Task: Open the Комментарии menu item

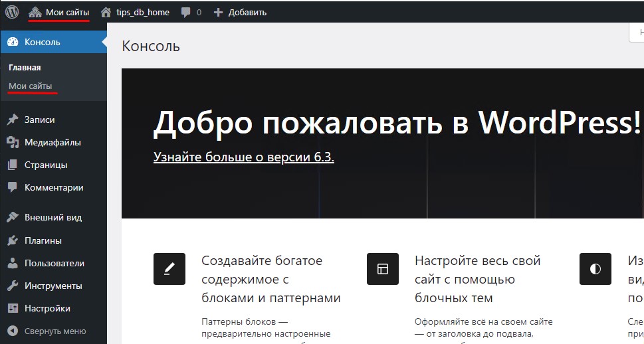Action: 54,187
